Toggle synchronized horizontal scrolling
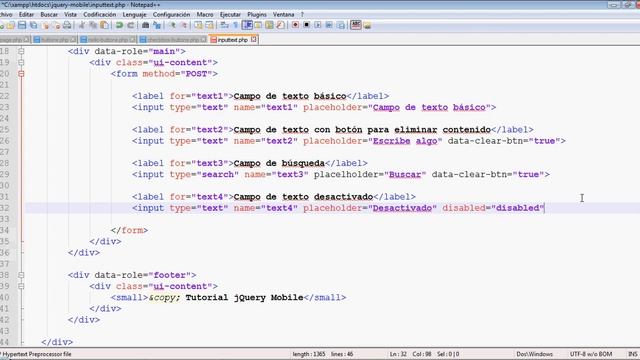640x360 pixels. tap(209, 25)
